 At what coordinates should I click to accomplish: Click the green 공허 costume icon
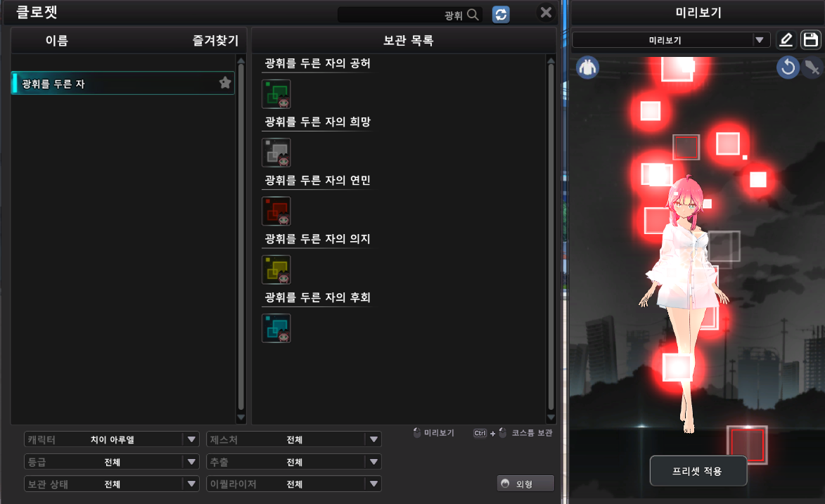coord(276,94)
